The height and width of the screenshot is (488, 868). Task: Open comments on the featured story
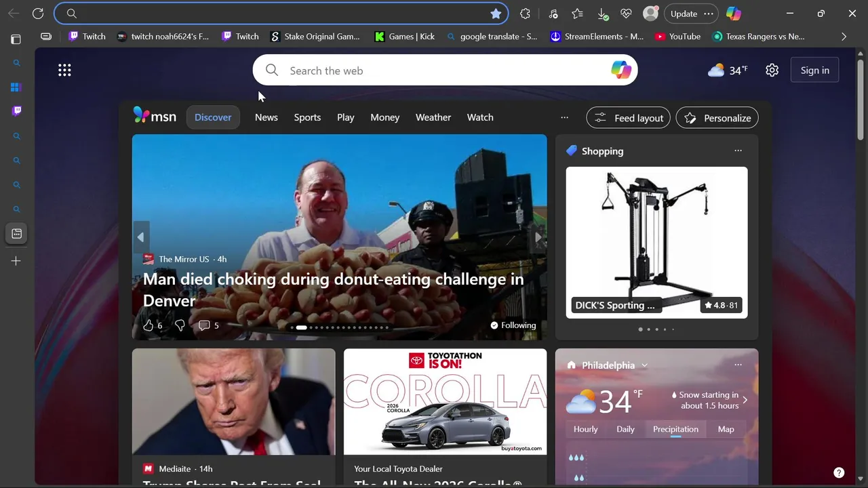tap(208, 325)
